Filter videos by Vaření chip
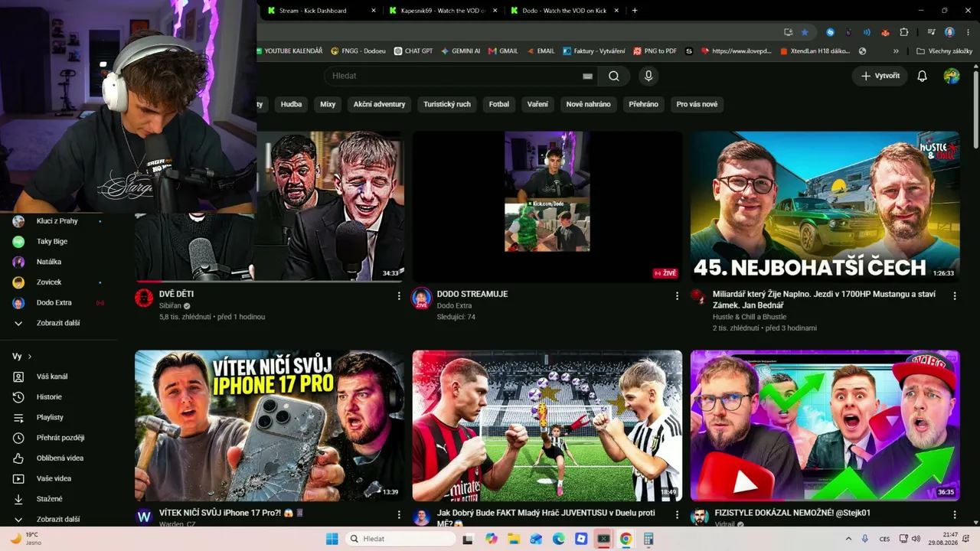 coord(537,104)
